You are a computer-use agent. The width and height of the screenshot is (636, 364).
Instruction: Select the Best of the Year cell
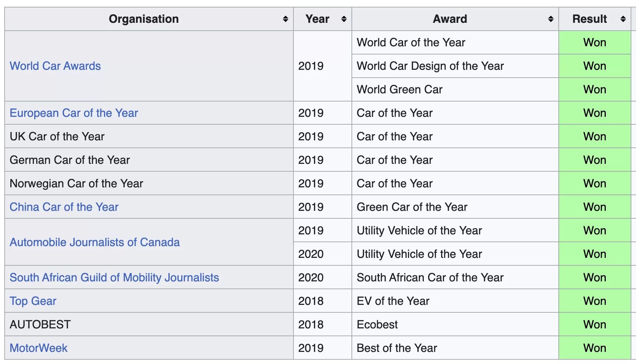[x=455, y=348]
